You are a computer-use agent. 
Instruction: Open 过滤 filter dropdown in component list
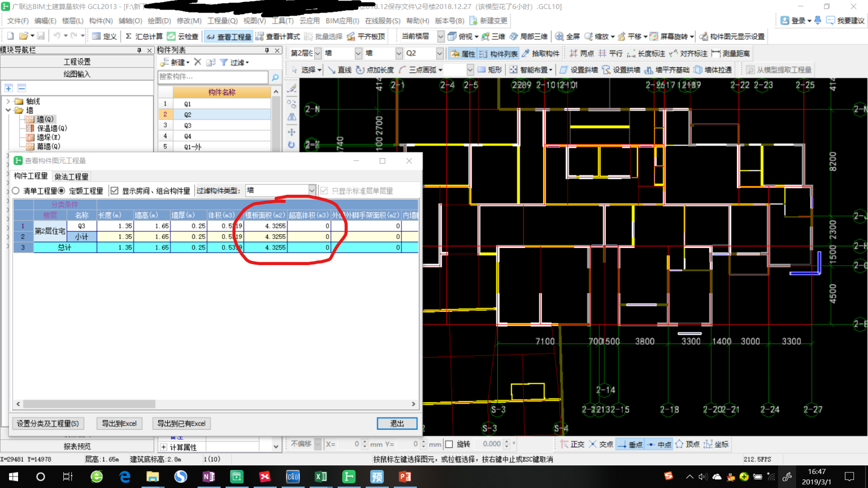tap(234, 62)
